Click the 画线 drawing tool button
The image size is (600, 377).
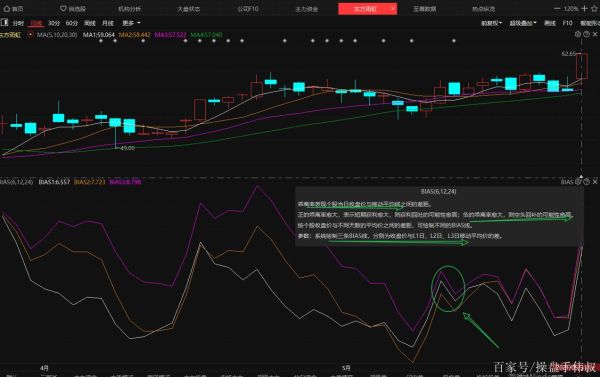click(x=550, y=23)
